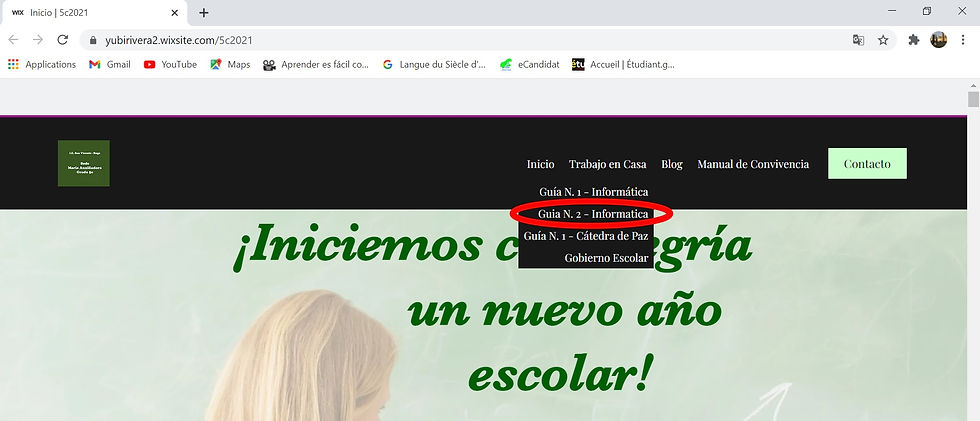
Task: Click the Contacto button
Action: tap(867, 164)
